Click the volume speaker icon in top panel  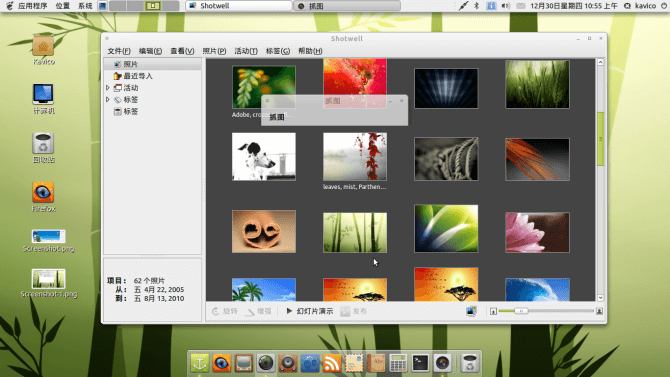pyautogui.click(x=506, y=6)
